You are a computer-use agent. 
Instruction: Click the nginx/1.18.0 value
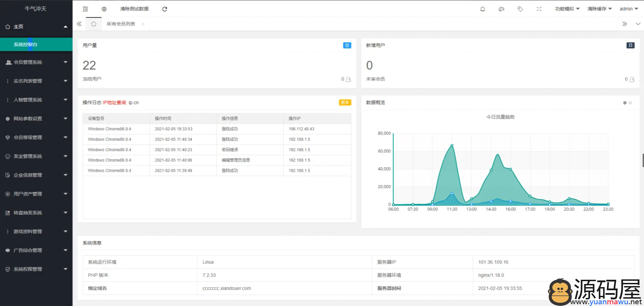[x=491, y=276]
